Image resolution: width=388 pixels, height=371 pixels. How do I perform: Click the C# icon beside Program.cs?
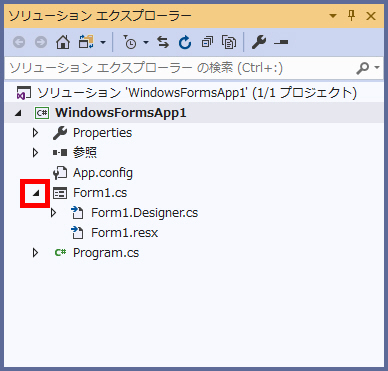(x=60, y=253)
